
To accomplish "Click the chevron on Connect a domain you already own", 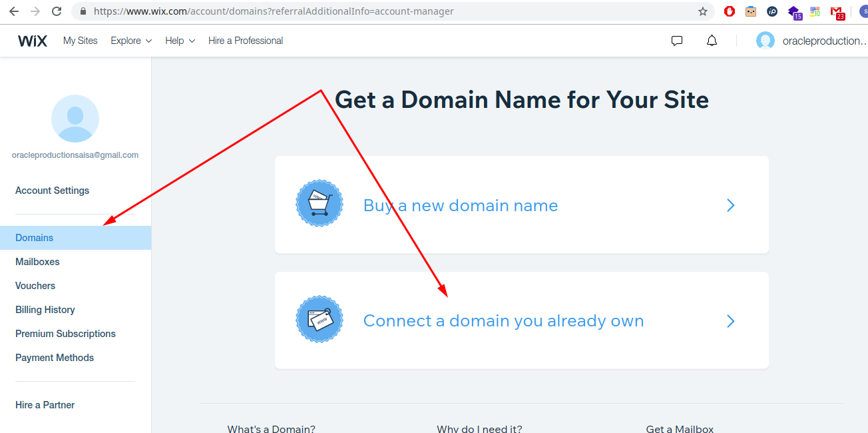I will [731, 321].
